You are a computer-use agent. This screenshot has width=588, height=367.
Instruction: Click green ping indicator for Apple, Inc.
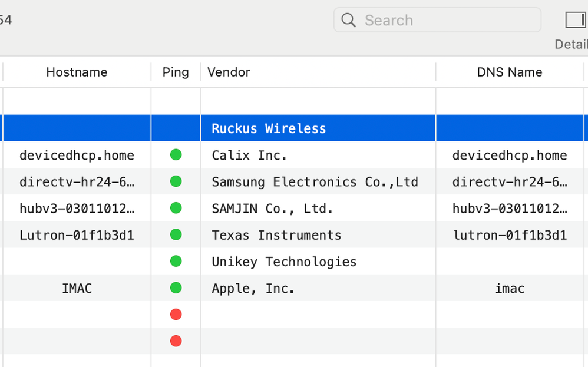click(176, 288)
